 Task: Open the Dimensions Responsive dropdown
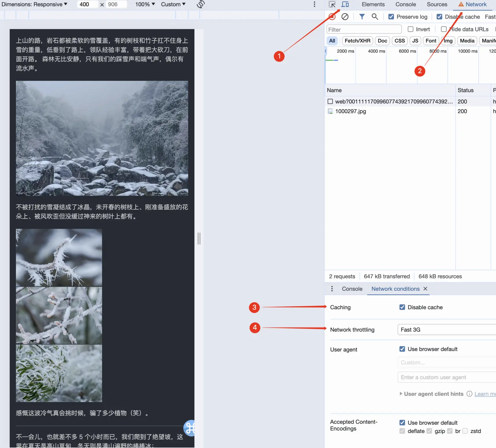tap(34, 4)
